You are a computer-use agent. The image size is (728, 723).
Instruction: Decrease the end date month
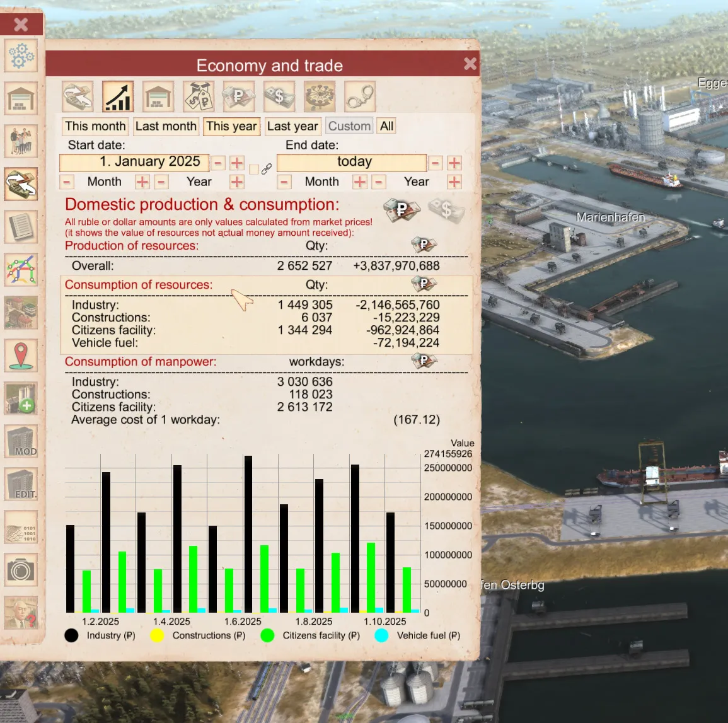pos(284,182)
